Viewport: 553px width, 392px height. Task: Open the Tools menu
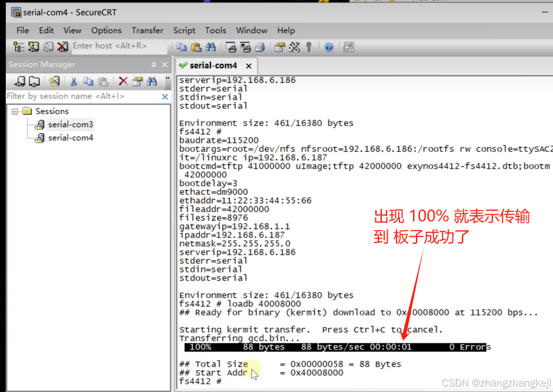[215, 31]
